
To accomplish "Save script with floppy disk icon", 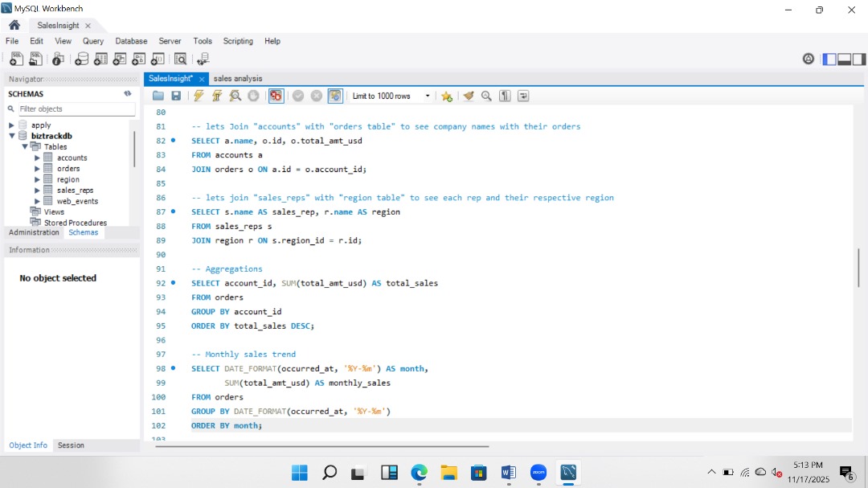I will (x=176, y=96).
